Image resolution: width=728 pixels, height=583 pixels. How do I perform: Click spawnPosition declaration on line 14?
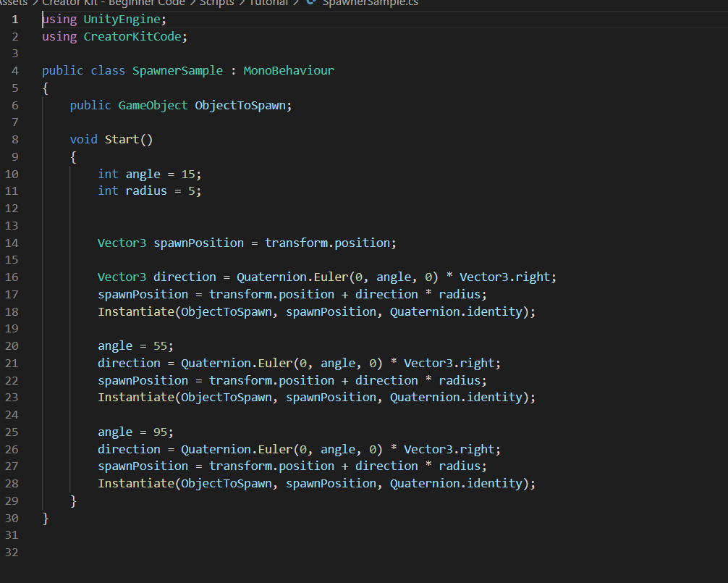point(198,243)
